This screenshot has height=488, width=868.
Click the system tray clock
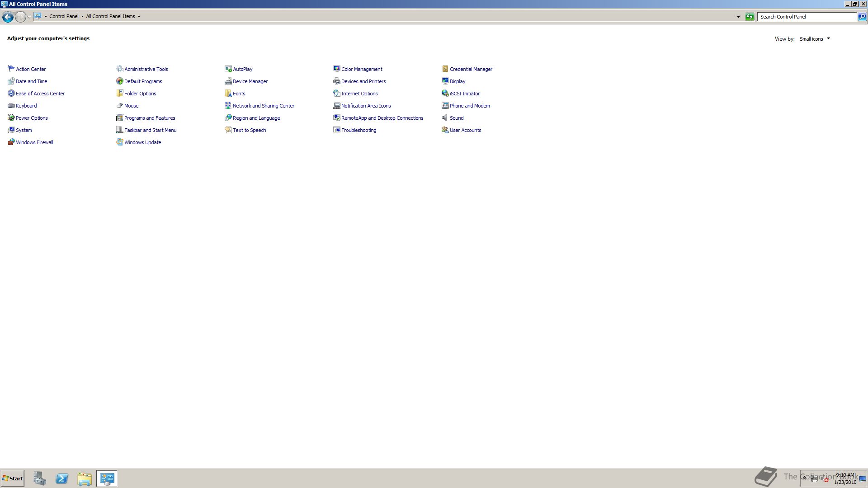point(845,479)
